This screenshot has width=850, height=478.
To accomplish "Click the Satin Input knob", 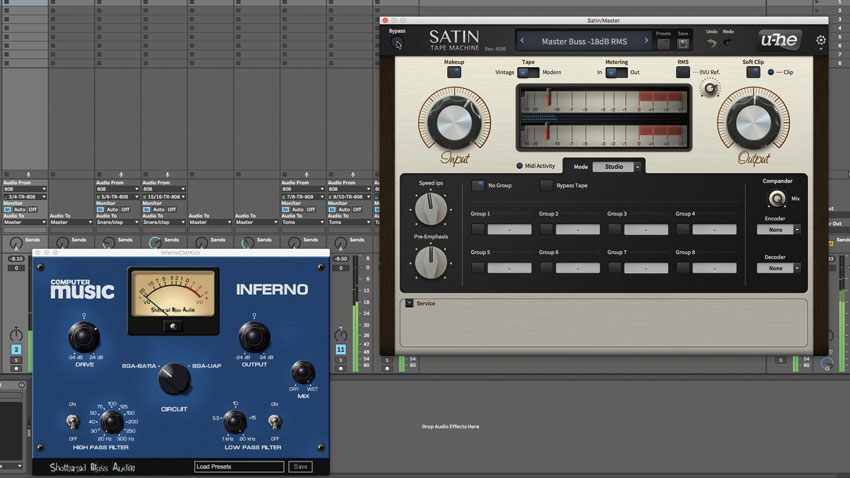I will point(454,122).
